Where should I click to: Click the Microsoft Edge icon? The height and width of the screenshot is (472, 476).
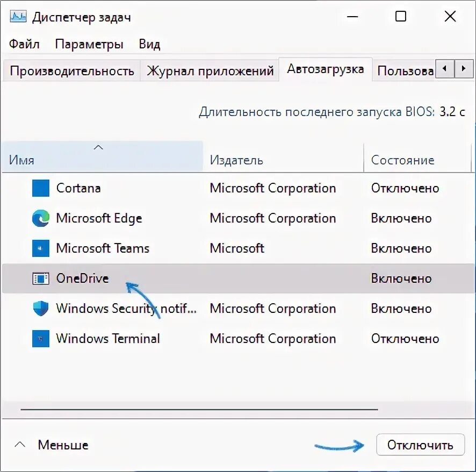coord(41,218)
